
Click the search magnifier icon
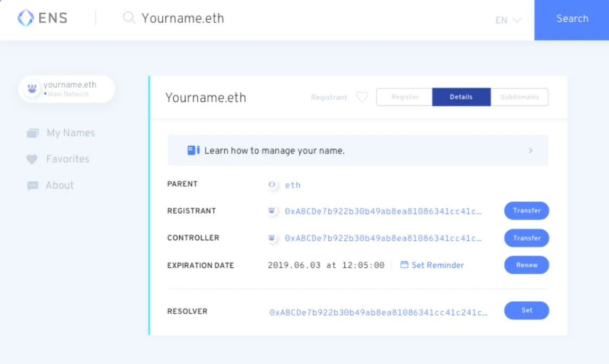point(129,18)
